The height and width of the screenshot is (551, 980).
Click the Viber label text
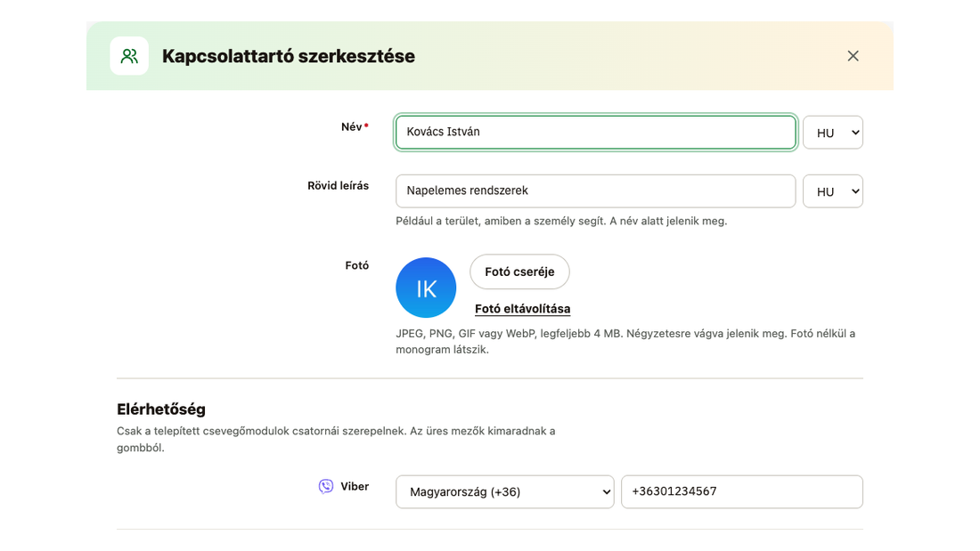point(355,487)
